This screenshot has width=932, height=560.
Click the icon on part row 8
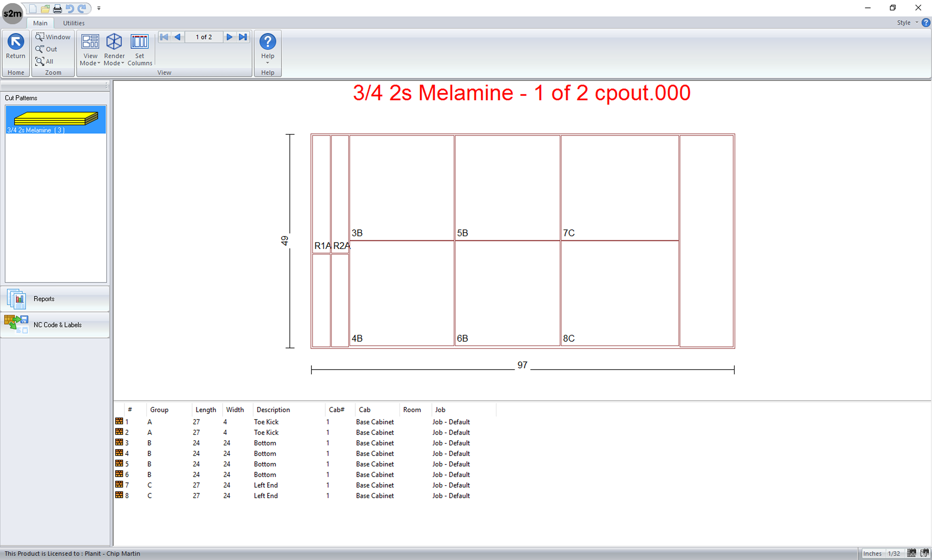click(119, 495)
